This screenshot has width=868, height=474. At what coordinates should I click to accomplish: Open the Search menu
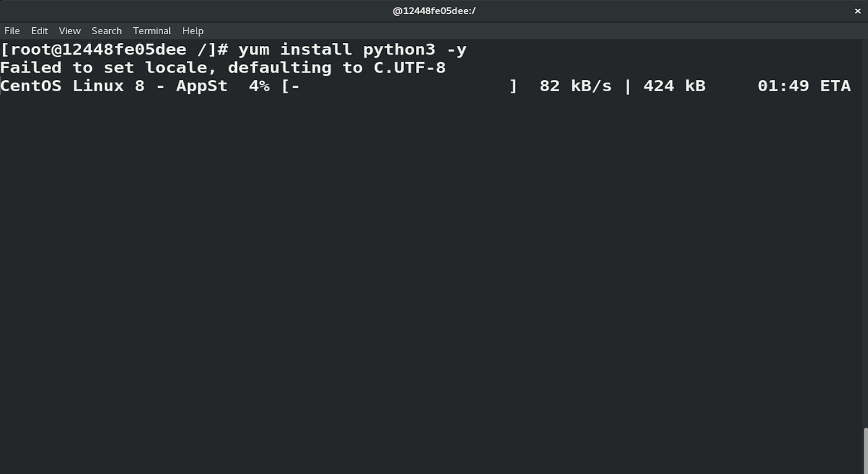pyautogui.click(x=106, y=30)
